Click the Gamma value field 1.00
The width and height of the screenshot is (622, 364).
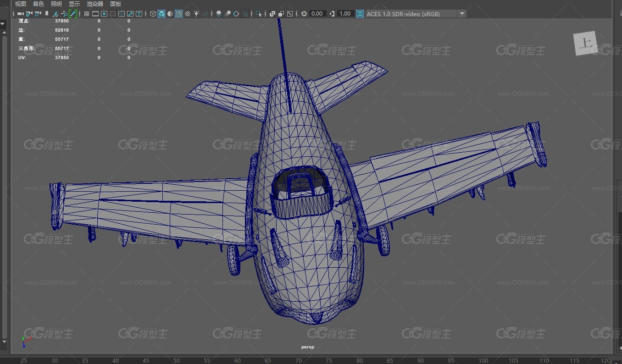coord(345,14)
